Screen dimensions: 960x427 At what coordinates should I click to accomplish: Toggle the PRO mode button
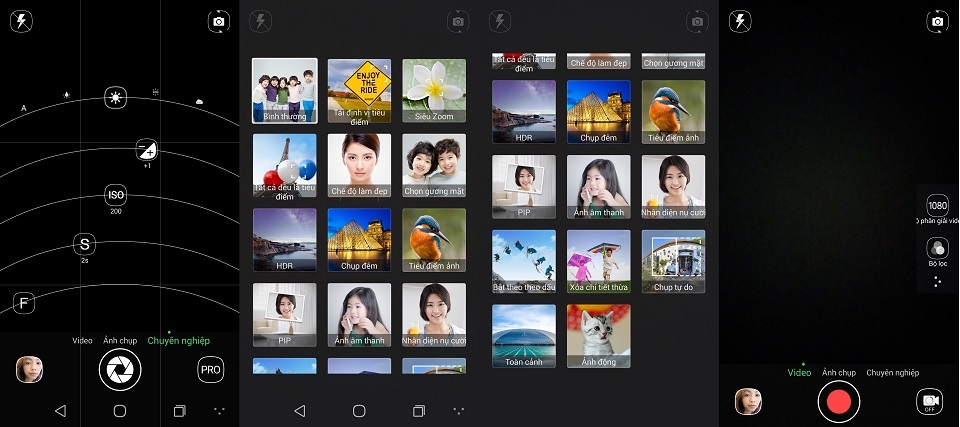click(211, 370)
